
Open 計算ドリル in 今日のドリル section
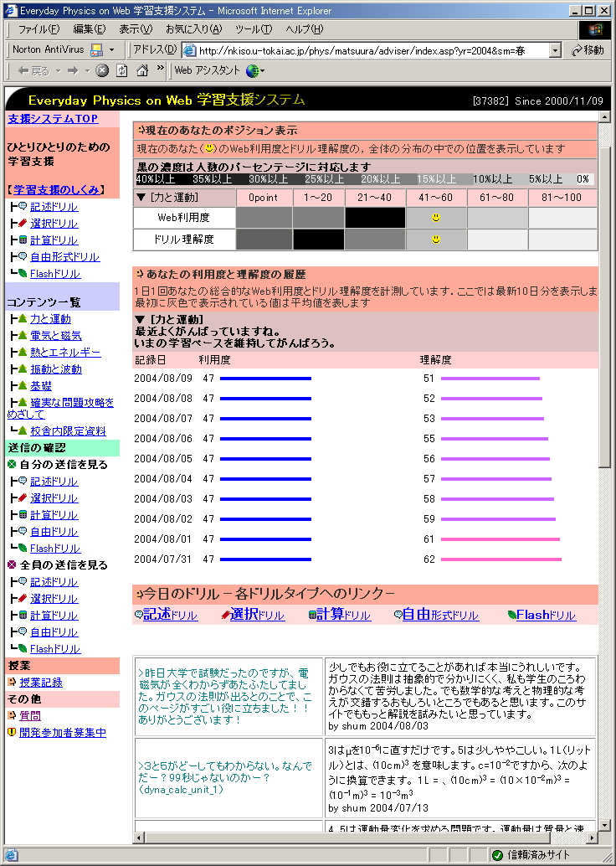click(x=343, y=615)
